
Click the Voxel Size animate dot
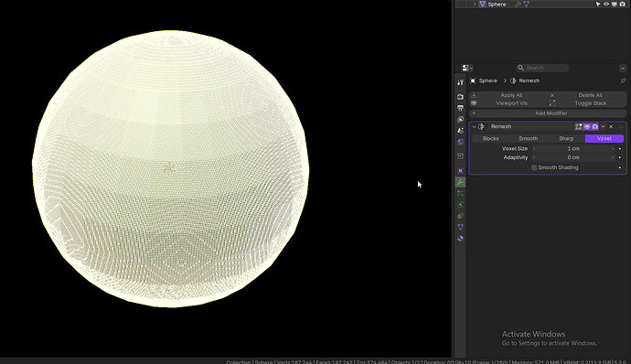tap(620, 148)
